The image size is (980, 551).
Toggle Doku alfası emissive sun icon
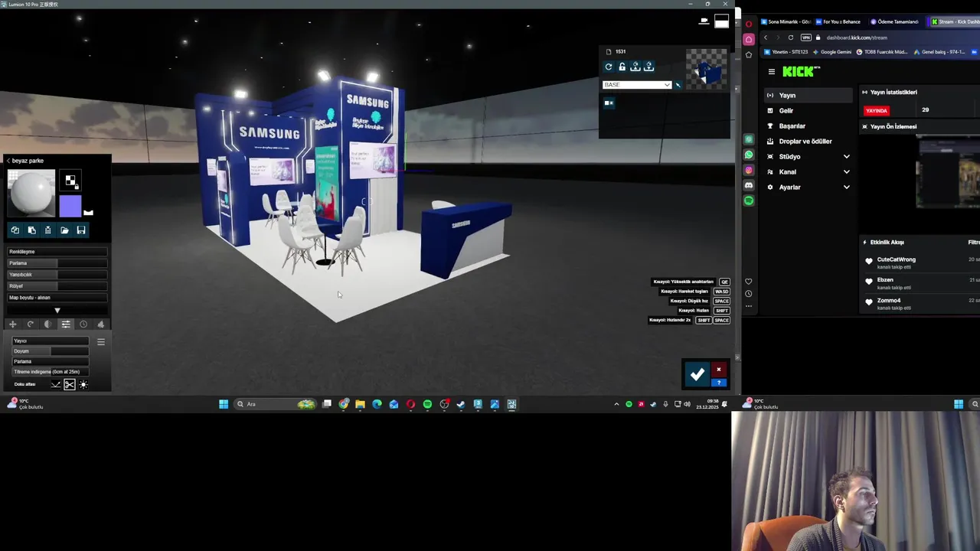(x=83, y=384)
